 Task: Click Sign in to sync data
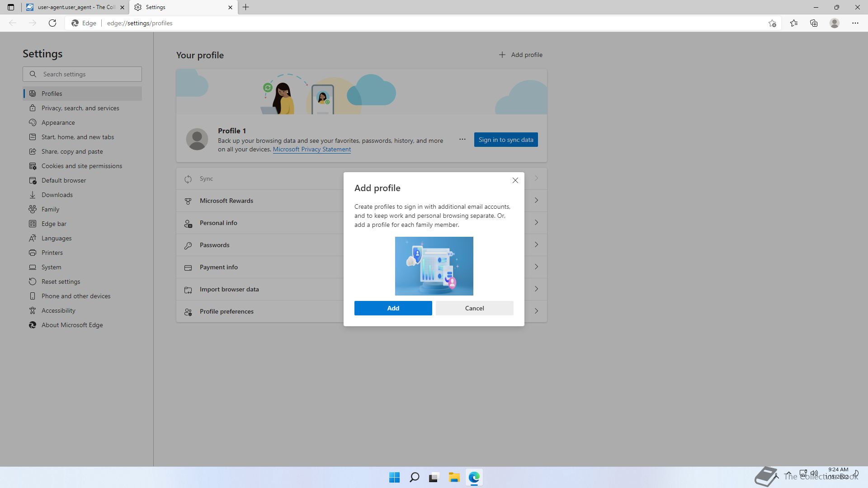(506, 140)
